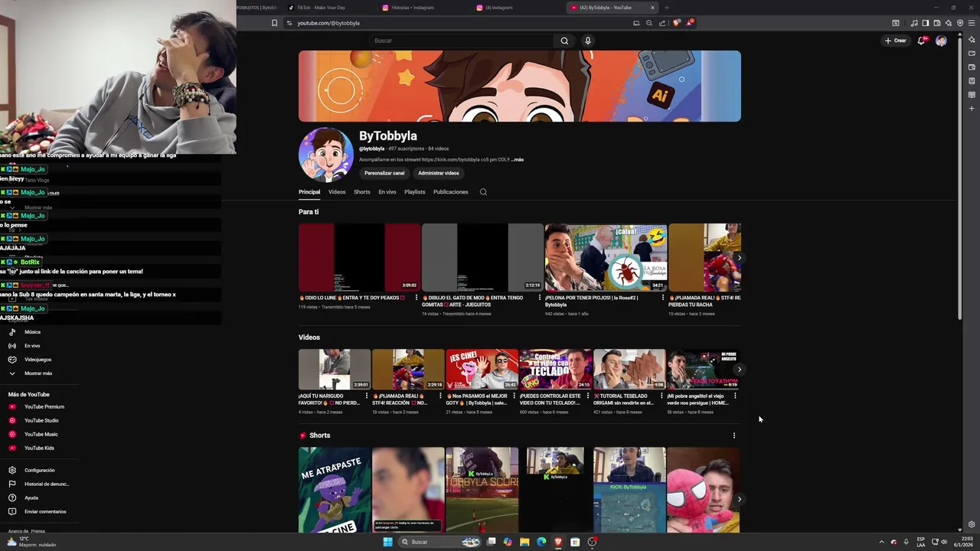Screen dimensions: 980x551
Task: Switch to En vivo channel tab
Action: pos(387,192)
